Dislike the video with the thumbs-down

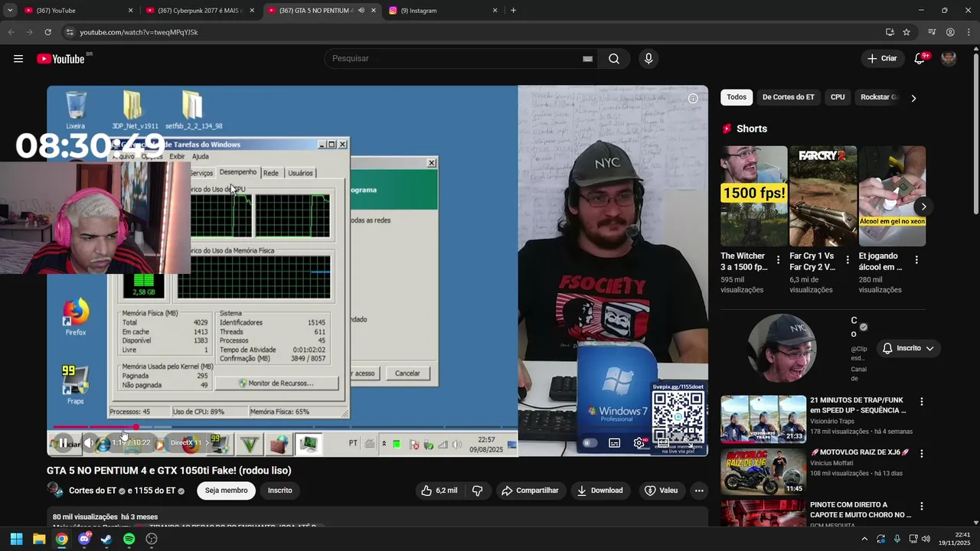(x=477, y=491)
